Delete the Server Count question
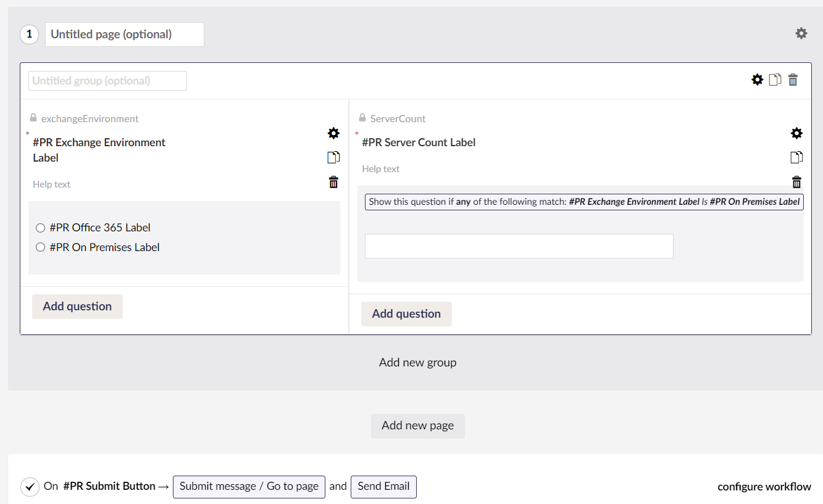The image size is (823, 504). coord(796,181)
